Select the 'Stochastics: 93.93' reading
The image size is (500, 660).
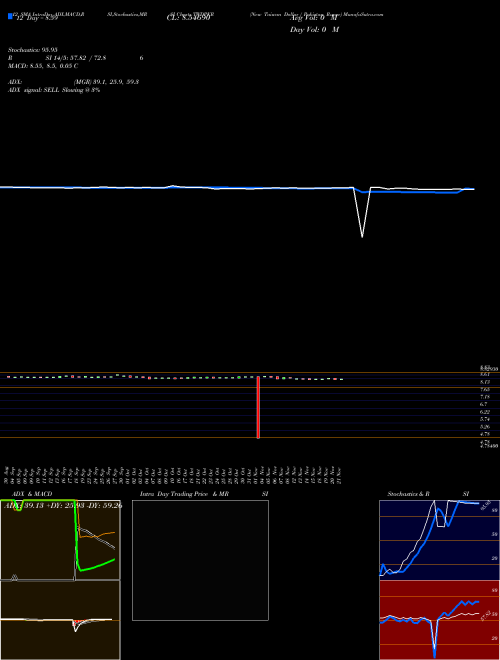(33, 50)
